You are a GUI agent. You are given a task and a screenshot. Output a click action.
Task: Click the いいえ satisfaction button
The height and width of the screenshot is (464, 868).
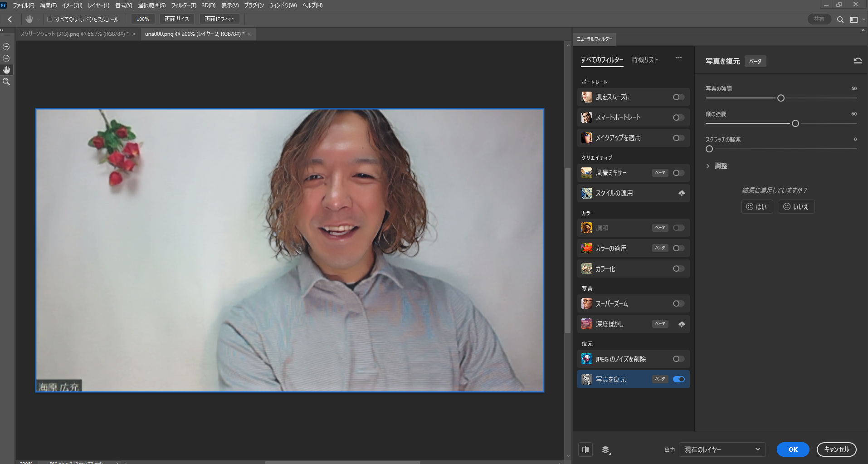[796, 207]
